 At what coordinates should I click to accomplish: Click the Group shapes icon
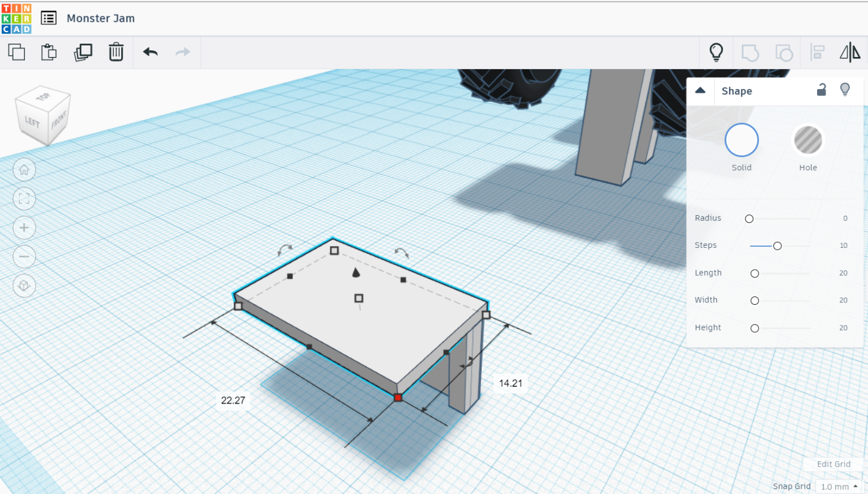pos(750,53)
